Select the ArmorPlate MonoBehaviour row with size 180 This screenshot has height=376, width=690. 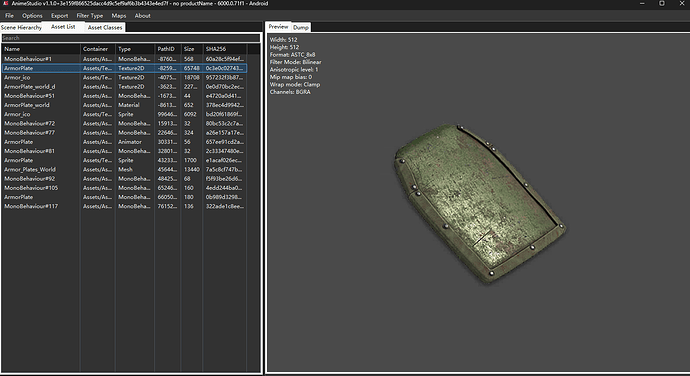pyautogui.click(x=125, y=197)
